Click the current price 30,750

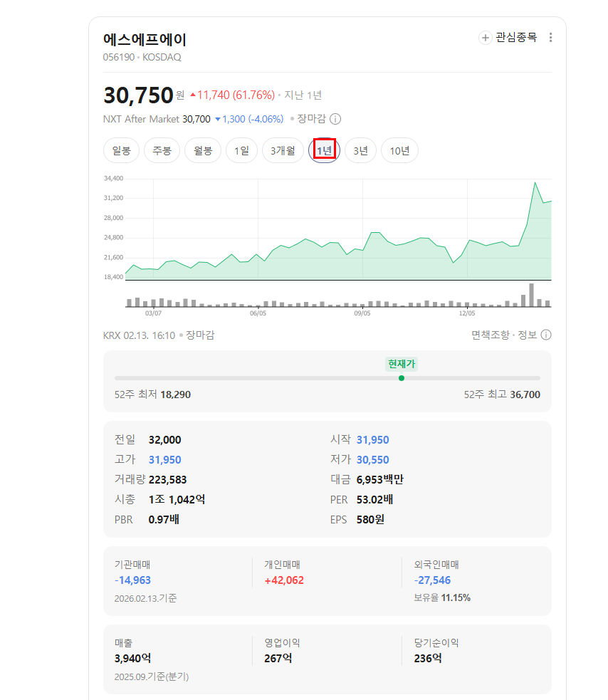(138, 95)
